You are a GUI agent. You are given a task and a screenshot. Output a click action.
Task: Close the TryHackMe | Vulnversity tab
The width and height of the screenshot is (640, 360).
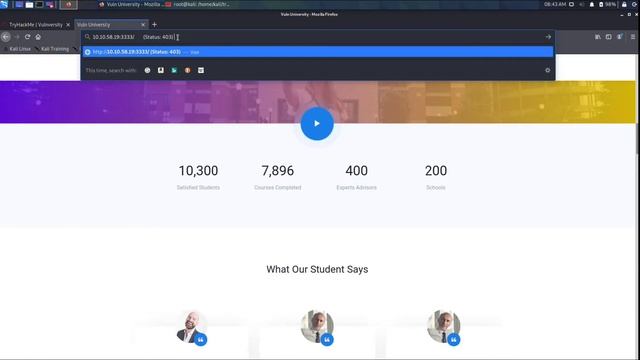click(68, 24)
